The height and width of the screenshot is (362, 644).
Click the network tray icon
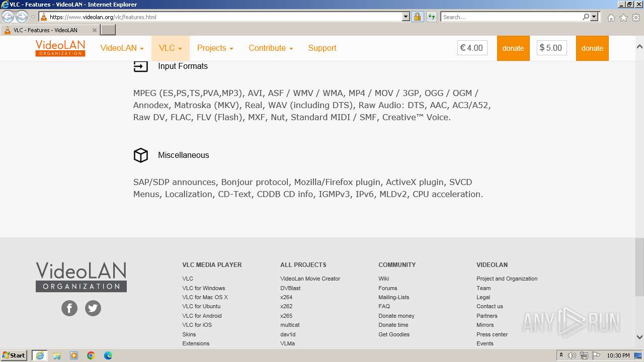(584, 355)
